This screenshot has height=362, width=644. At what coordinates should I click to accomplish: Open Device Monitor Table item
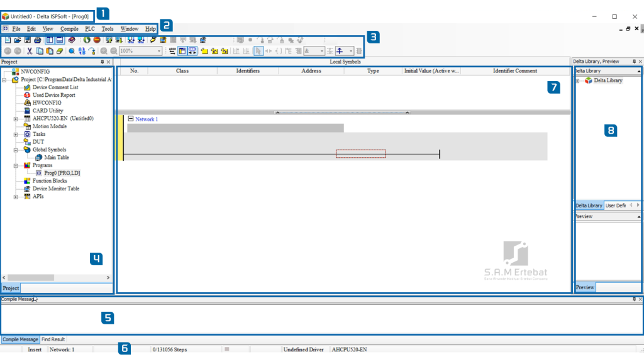click(x=56, y=189)
